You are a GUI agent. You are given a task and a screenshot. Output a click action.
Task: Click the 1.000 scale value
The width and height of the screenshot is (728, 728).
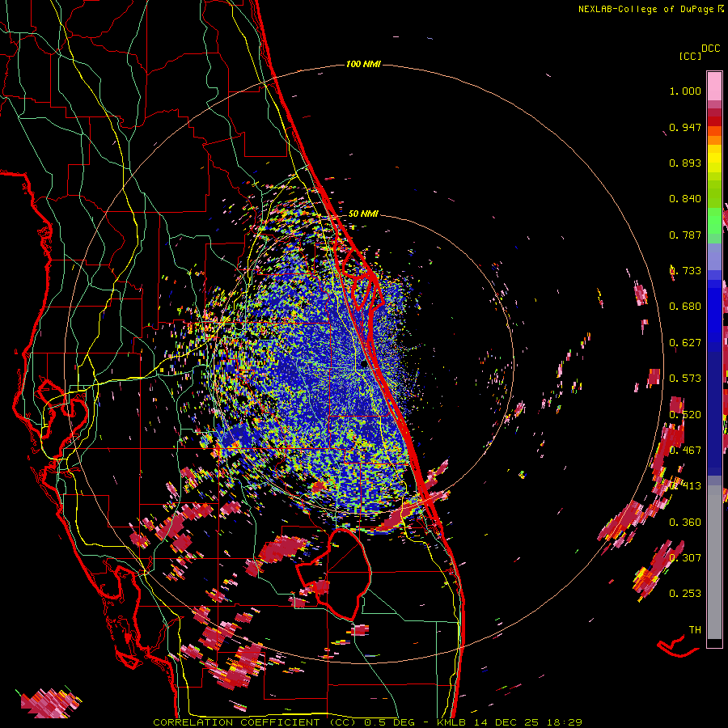685,91
